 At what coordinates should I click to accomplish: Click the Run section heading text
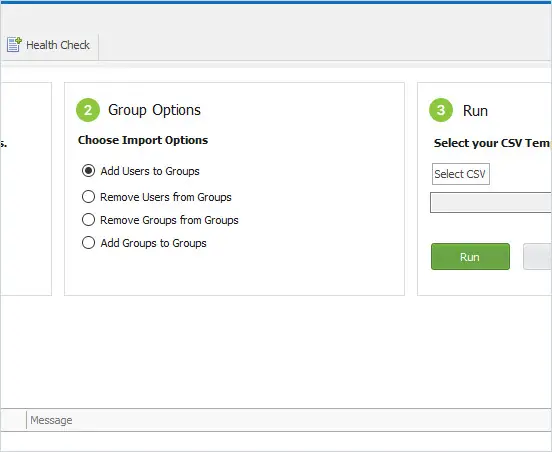point(475,111)
